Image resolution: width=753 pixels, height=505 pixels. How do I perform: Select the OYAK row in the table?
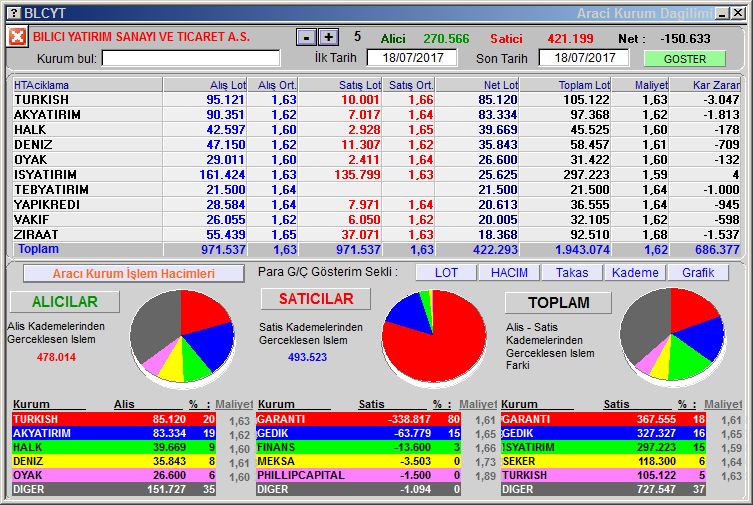pos(376,159)
